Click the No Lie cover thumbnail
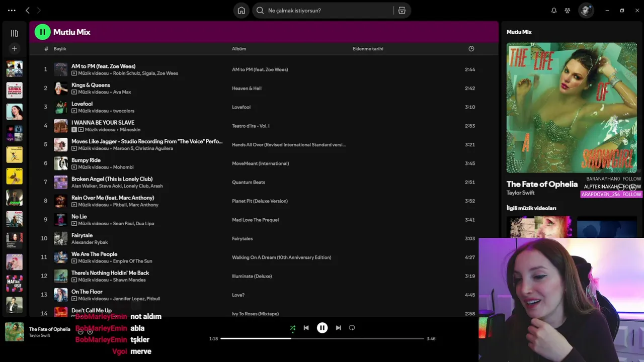Image resolution: width=644 pixels, height=362 pixels. pyautogui.click(x=60, y=220)
